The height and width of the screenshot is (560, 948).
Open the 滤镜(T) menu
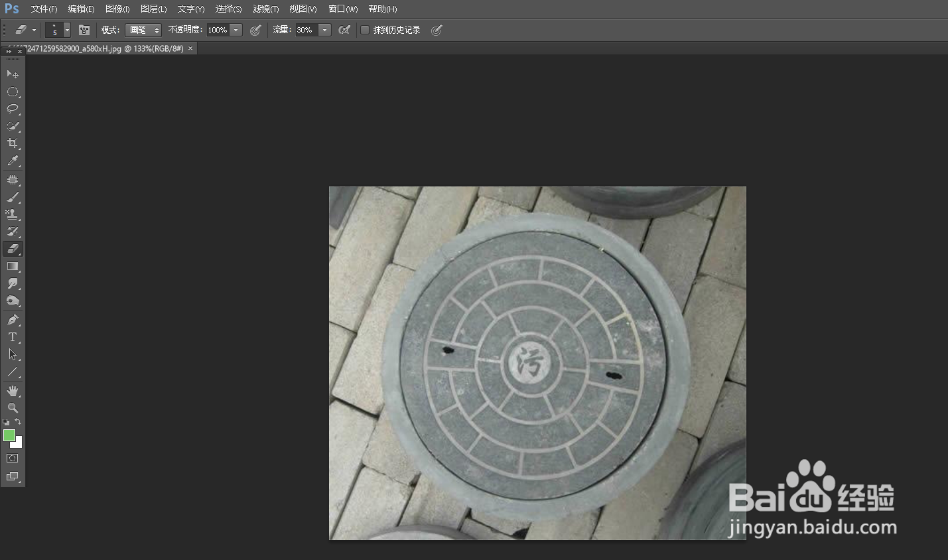pos(265,9)
